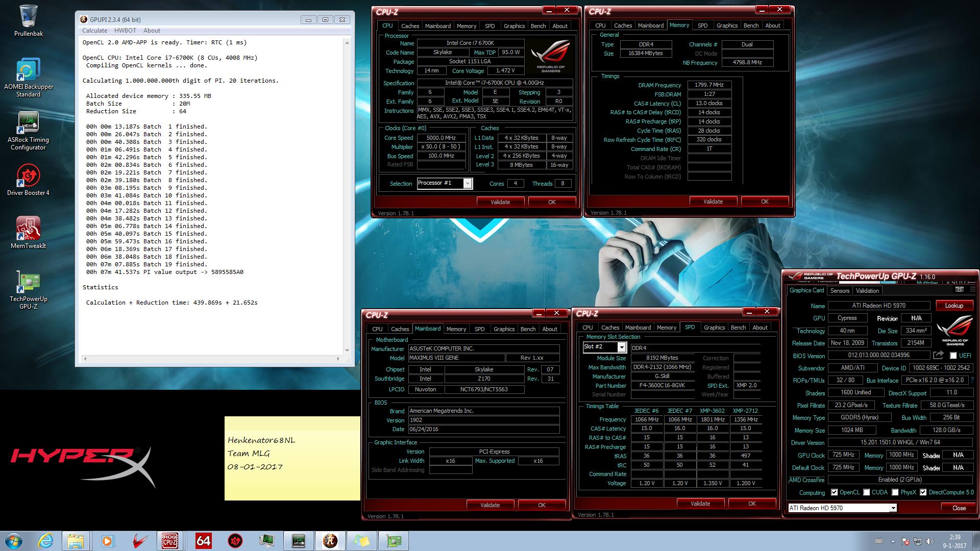
Task: Click the red checkmark taskbar icon
Action: (139, 541)
